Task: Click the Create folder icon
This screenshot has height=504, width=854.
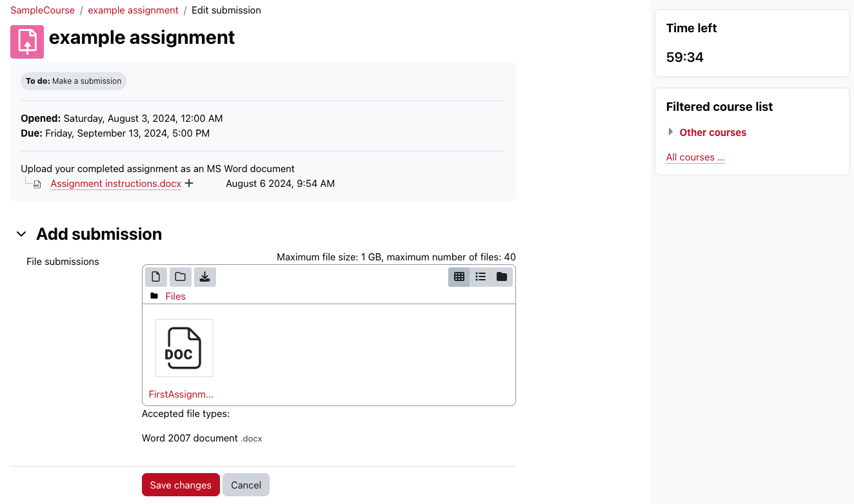Action: [x=180, y=276]
